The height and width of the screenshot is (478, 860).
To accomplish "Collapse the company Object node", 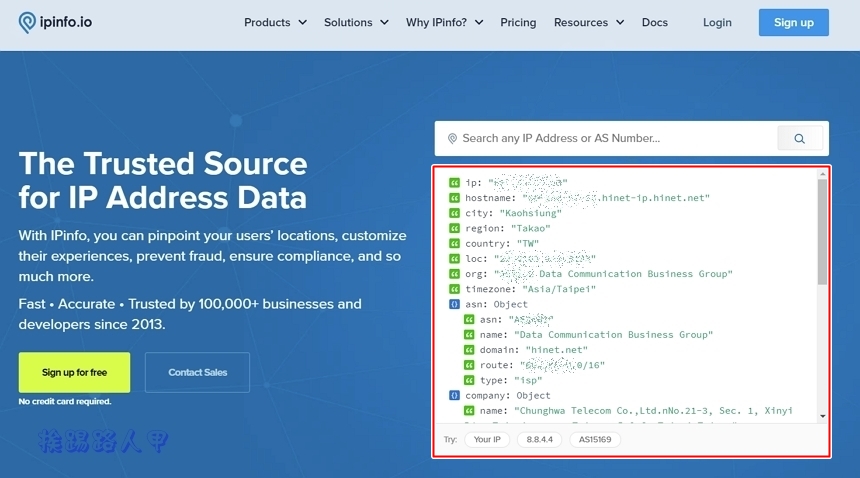I will pos(455,395).
